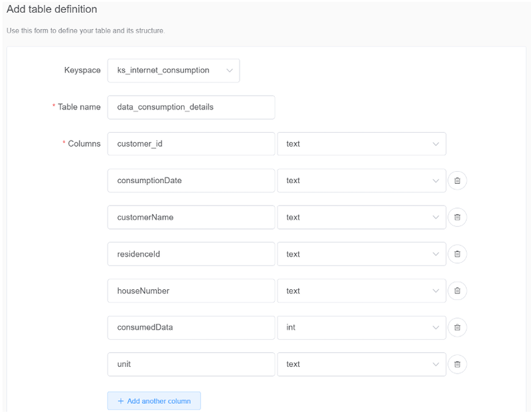
Task: Click trash icon beside residenceId
Action: point(457,254)
